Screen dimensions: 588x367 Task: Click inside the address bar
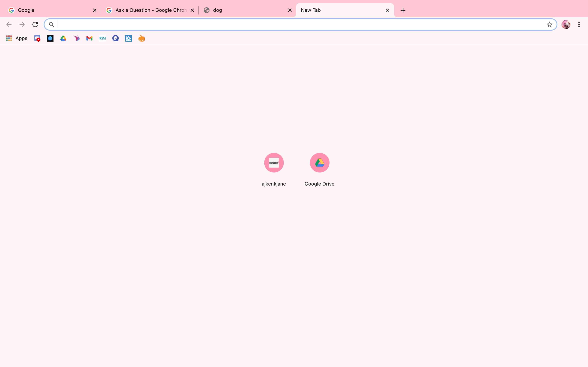pos(292,24)
